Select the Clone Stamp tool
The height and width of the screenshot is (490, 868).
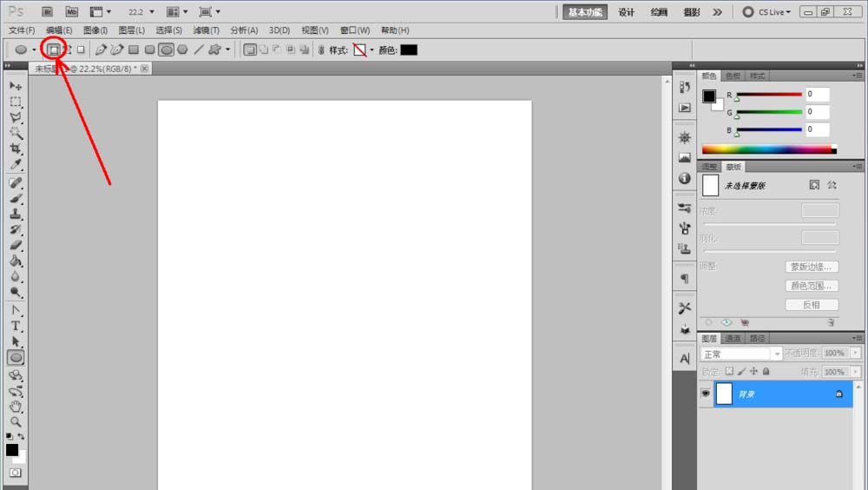coord(16,214)
